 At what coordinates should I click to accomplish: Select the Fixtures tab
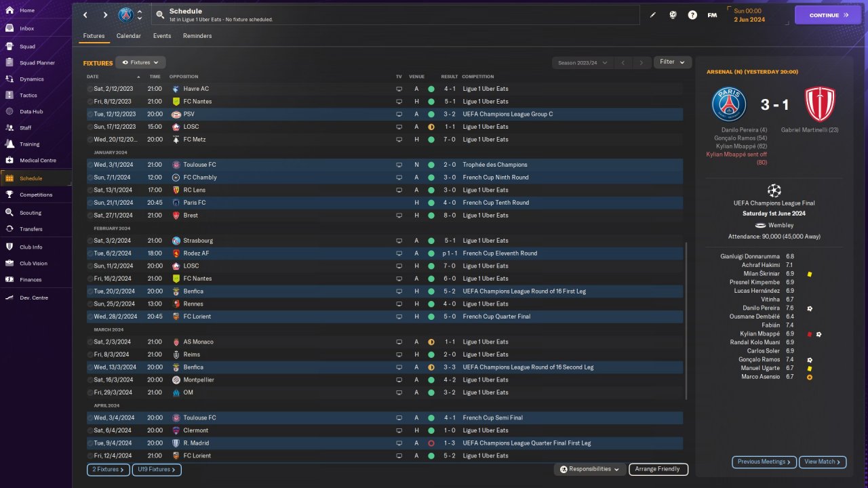(x=94, y=36)
